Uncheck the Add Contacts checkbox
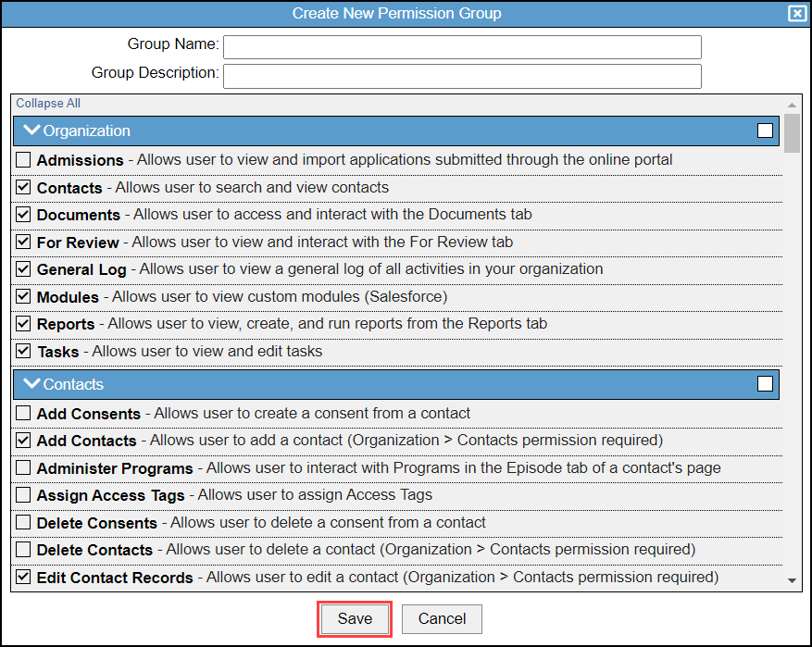This screenshot has width=812, height=647. [23, 440]
